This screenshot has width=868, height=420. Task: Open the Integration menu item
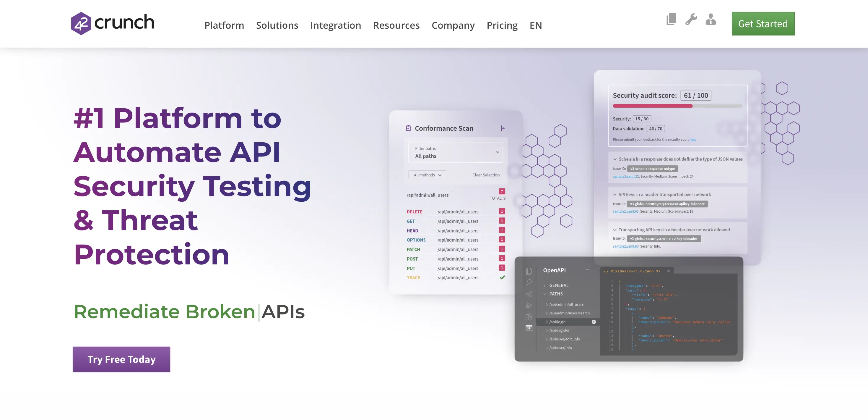pos(336,25)
